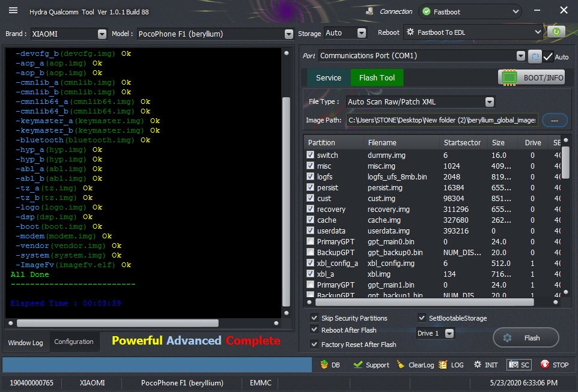Viewport: 578px width, 392px height.
Task: Click the xbl_config_a partition name
Action: 337,263
